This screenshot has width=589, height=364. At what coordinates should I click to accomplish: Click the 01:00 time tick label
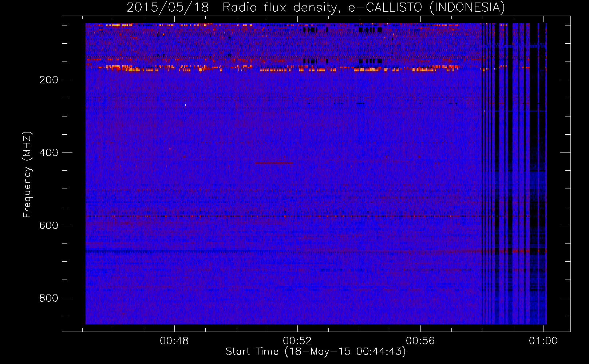pyautogui.click(x=543, y=341)
